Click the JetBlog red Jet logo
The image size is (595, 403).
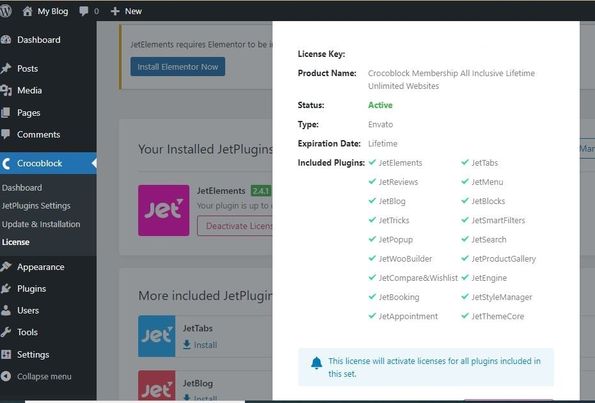(157, 385)
